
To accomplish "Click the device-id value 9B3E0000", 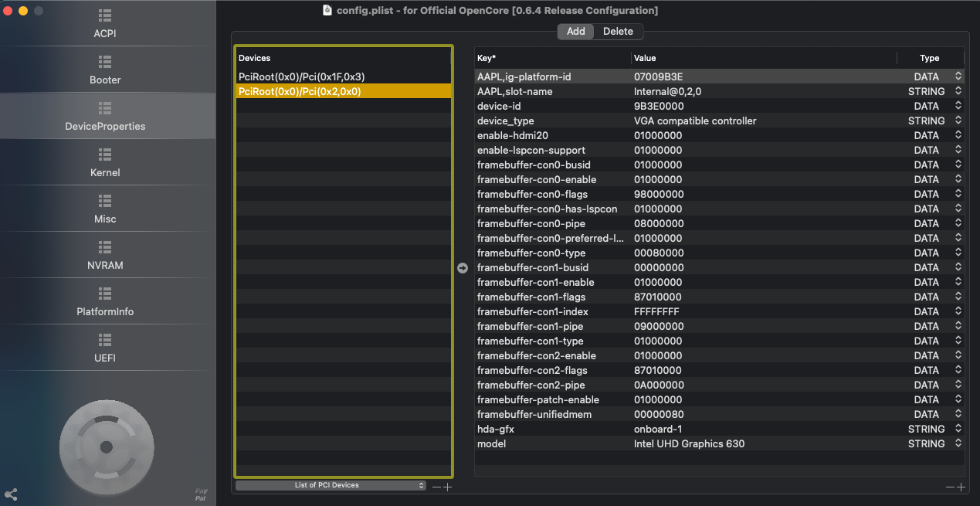I will pyautogui.click(x=658, y=106).
